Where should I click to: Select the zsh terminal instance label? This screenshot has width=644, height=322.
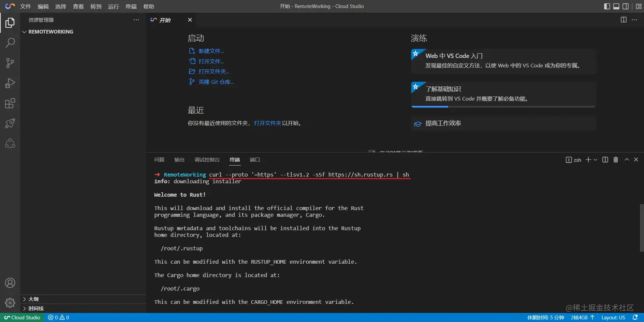573,160
